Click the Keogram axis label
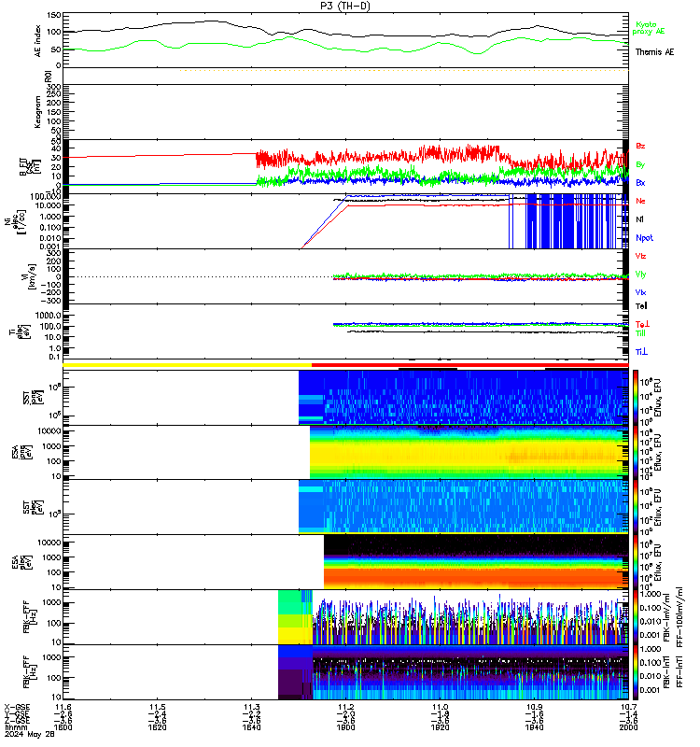 coord(37,112)
